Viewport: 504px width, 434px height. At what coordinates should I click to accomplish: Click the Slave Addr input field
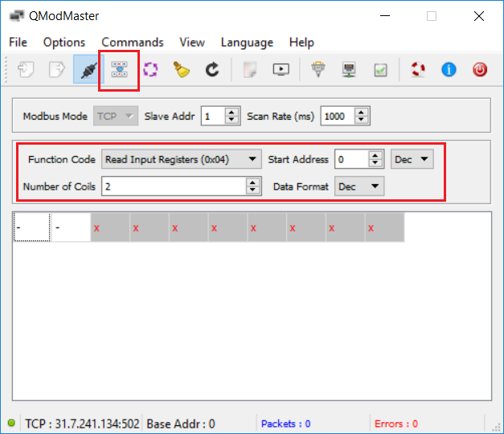click(214, 116)
